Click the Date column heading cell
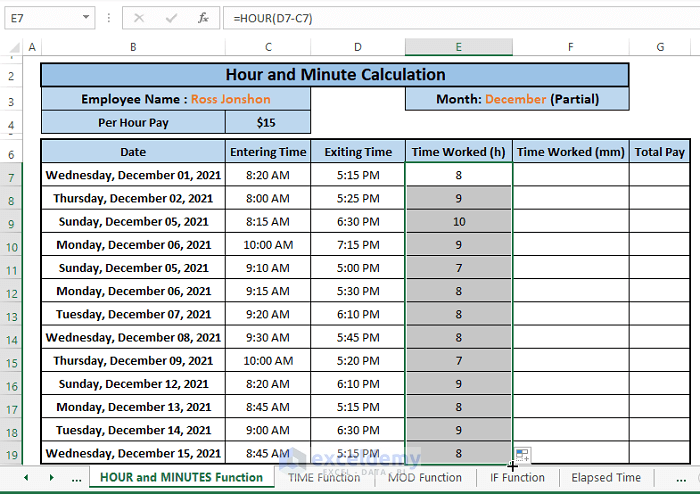 [x=133, y=152]
